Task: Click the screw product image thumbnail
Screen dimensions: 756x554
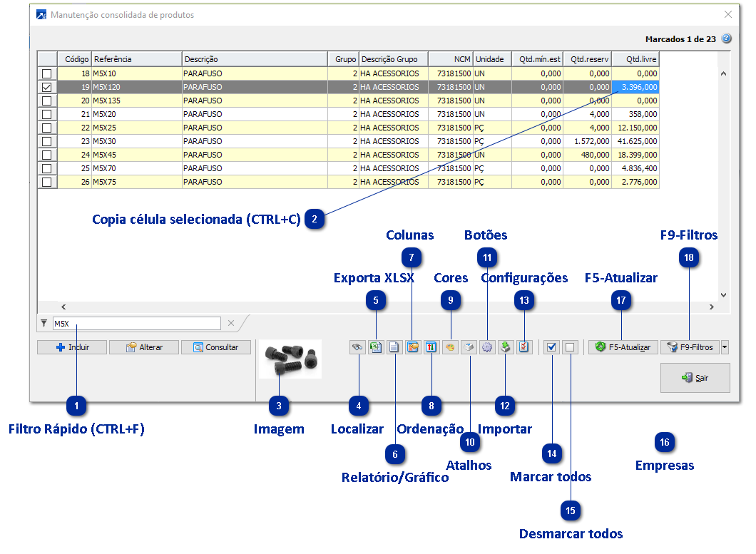Action: coord(290,359)
